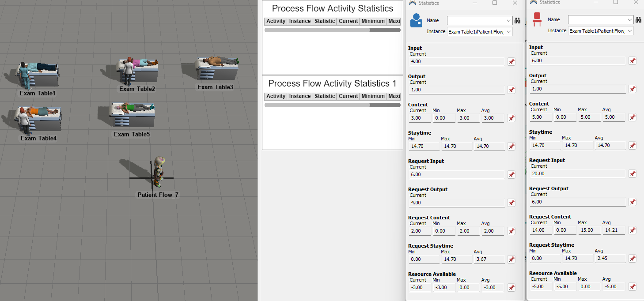This screenshot has width=644, height=301.
Task: Pin Request Content in the blue-person Statistics window
Action: (511, 231)
